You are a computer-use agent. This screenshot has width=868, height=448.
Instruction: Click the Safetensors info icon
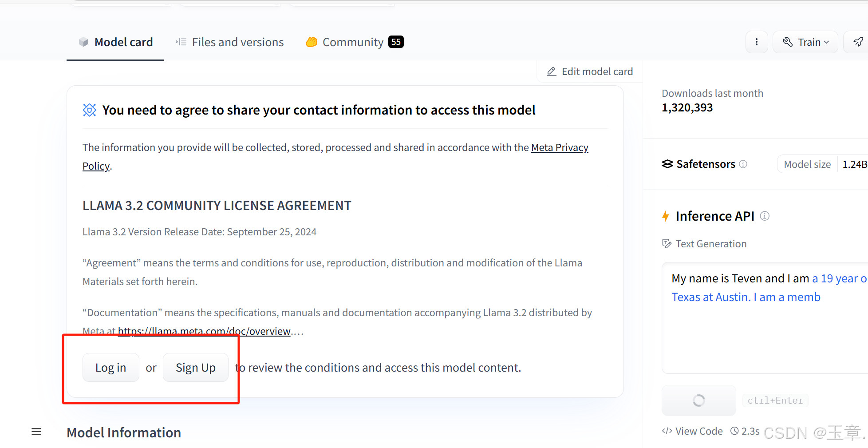tap(743, 164)
